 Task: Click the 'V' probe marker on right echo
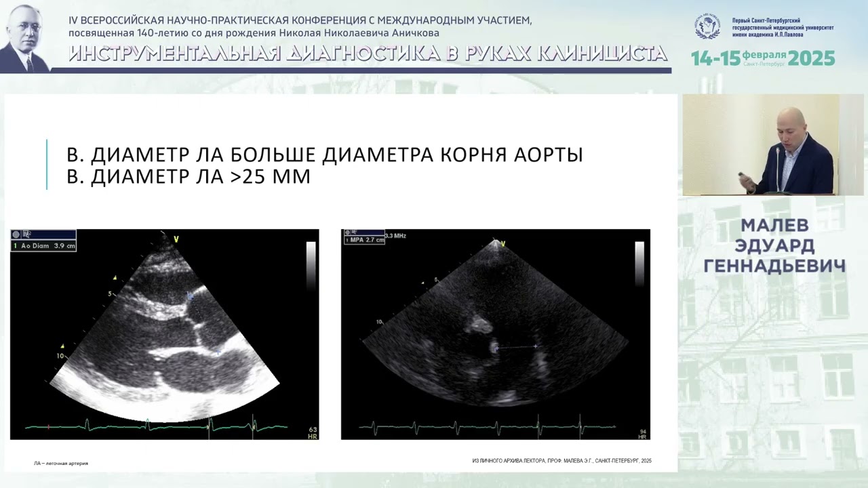tap(502, 243)
